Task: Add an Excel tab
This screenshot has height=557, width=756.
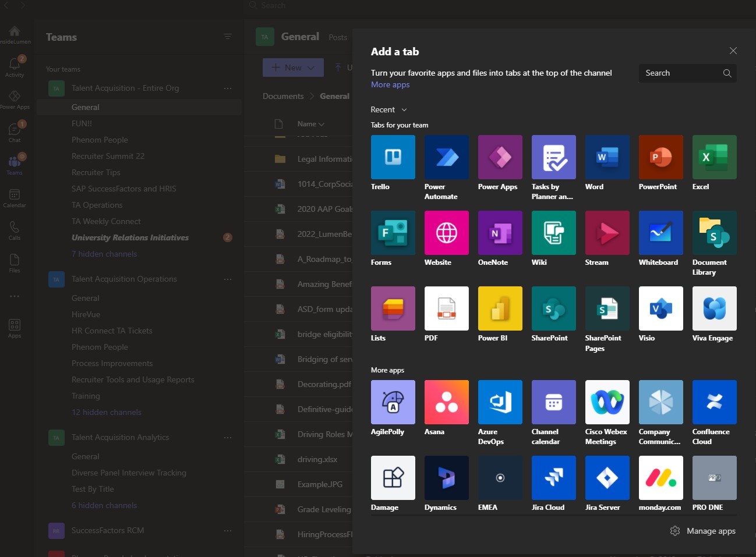Action: (x=714, y=157)
